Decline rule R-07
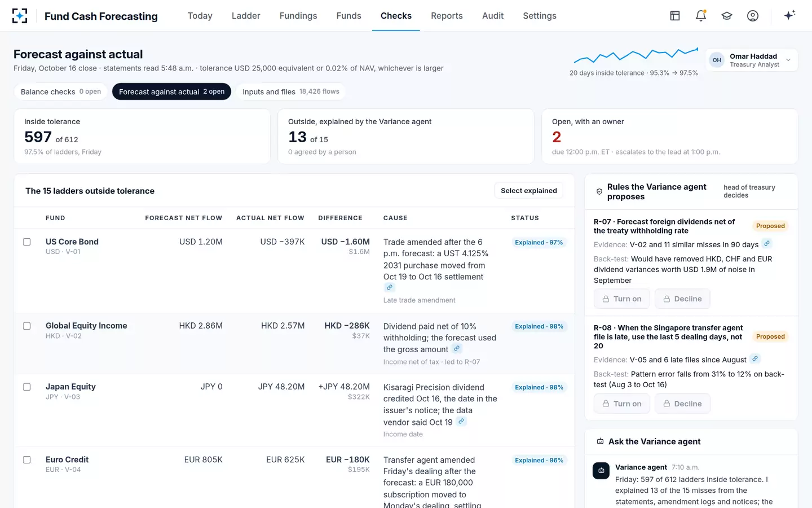The height and width of the screenshot is (508, 812). click(x=682, y=299)
